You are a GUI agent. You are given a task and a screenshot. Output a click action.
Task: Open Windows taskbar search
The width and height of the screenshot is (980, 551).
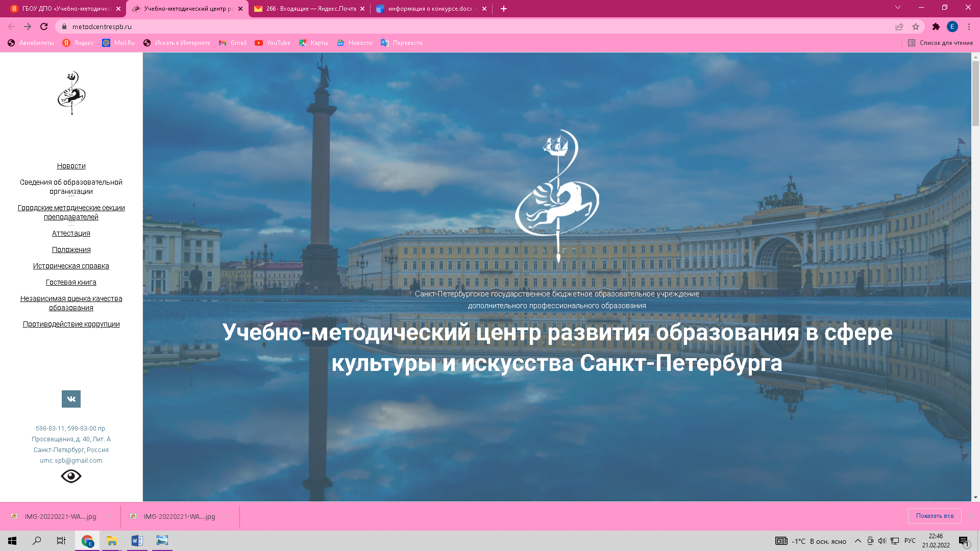click(x=37, y=541)
